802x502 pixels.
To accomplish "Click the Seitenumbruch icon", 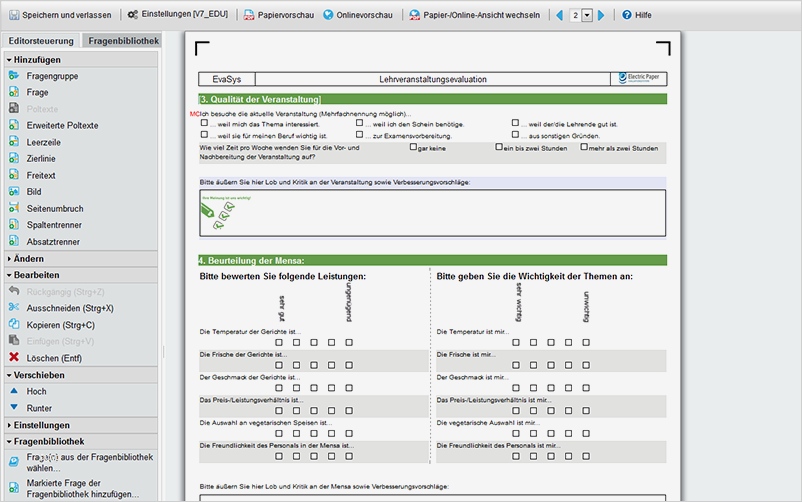I will [x=14, y=208].
